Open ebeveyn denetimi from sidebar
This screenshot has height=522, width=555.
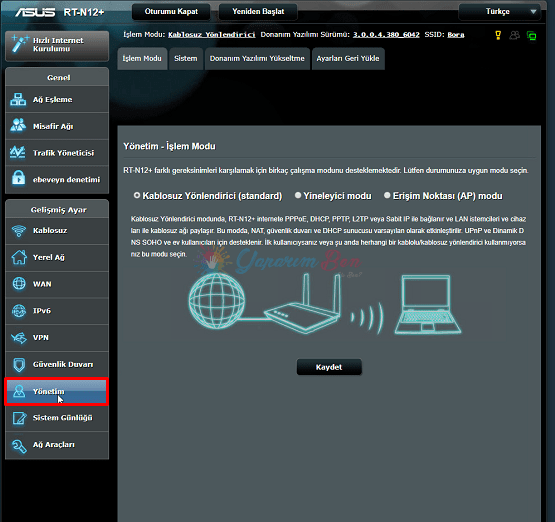(57, 179)
